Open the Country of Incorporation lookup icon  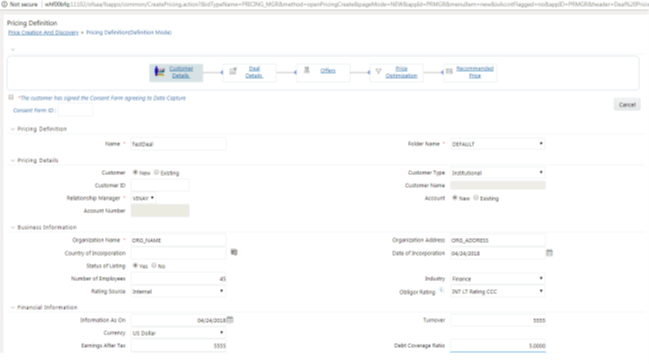pyautogui.click(x=234, y=252)
